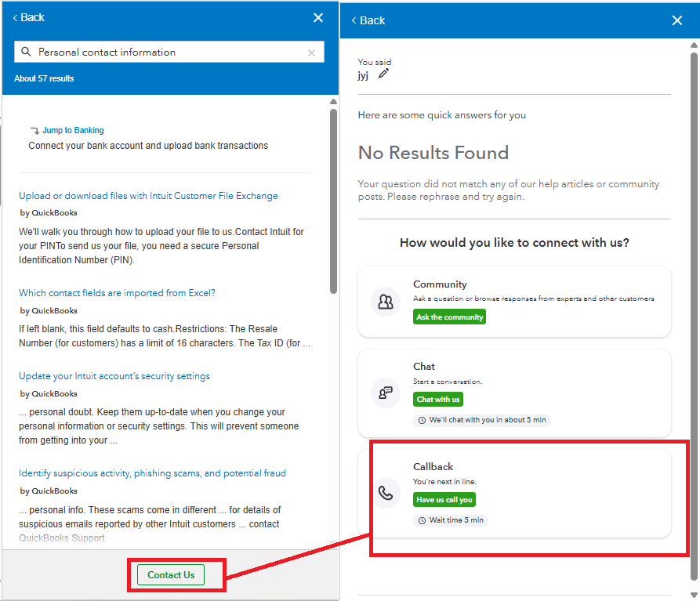Start a conversation with Chat with us

click(437, 399)
